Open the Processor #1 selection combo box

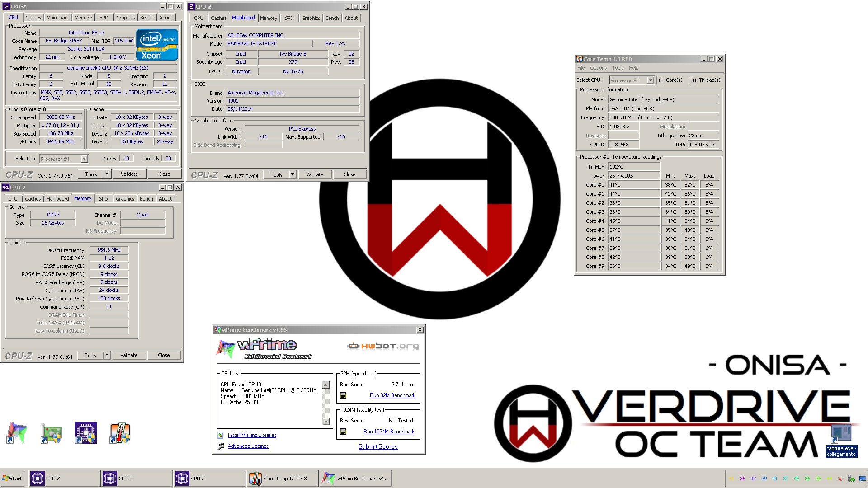pos(83,159)
